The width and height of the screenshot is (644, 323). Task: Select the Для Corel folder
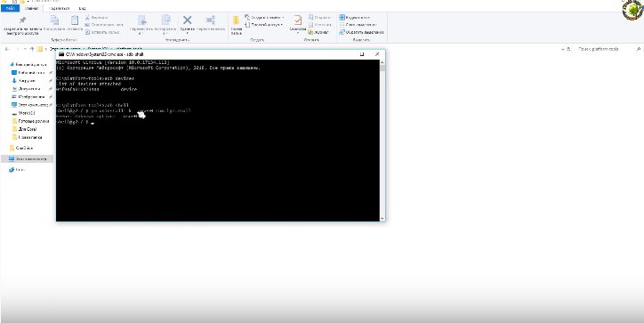[25, 129]
